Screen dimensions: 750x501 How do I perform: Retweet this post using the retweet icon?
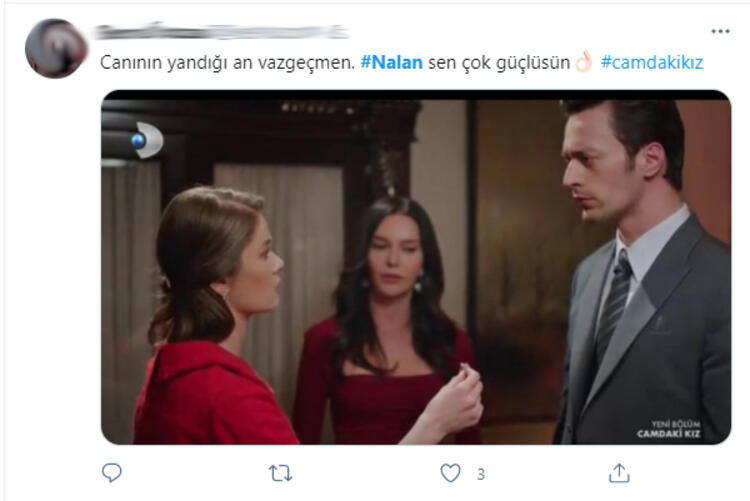click(280, 473)
